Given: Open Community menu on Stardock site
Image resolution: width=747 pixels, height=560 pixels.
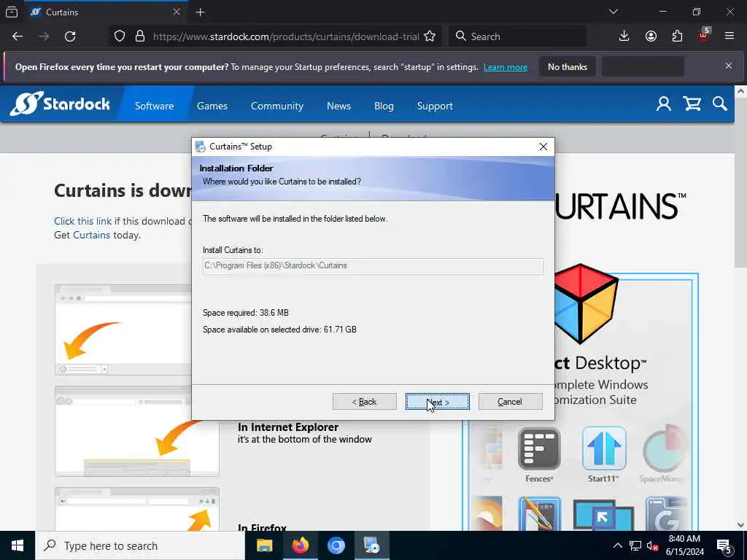Looking at the screenshot, I should pos(276,106).
